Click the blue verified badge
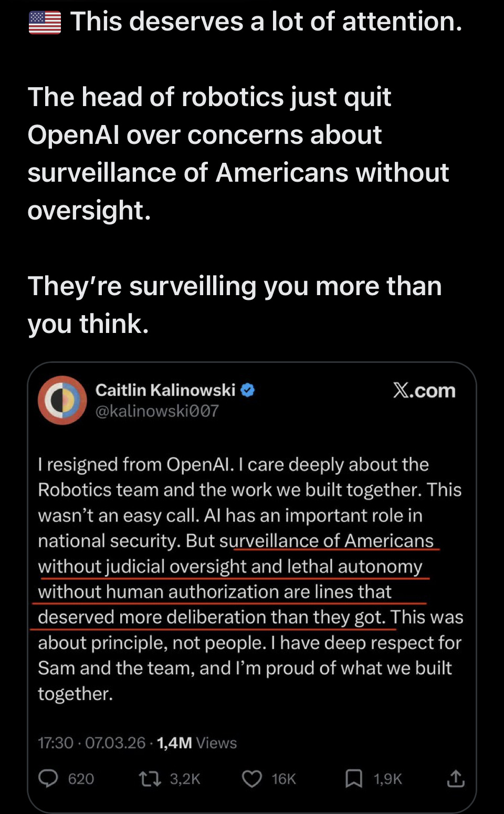The image size is (504, 814). point(248,390)
